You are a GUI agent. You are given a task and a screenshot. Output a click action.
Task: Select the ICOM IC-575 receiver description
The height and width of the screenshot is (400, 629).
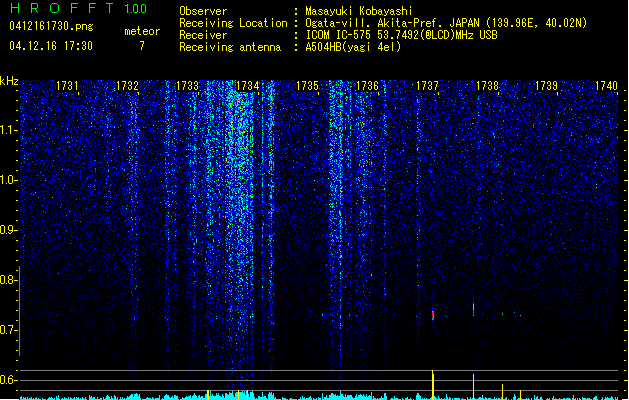(401, 35)
